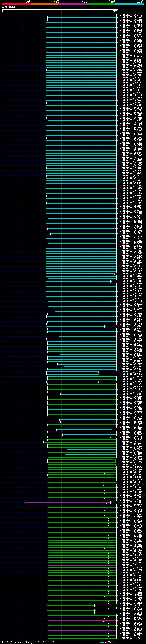Select hit UniRef100_A1DP78
Image resolution: width=146 pixels, height=644 pixels.
click(x=131, y=565)
